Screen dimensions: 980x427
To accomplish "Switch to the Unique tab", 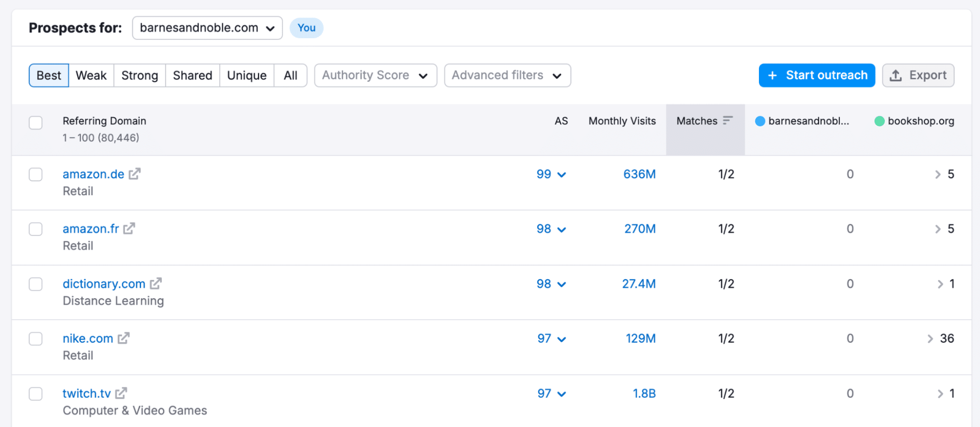I will (247, 75).
